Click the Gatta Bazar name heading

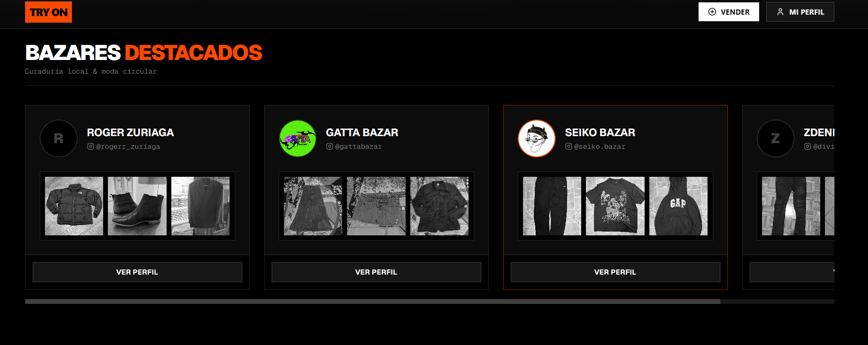pyautogui.click(x=362, y=132)
